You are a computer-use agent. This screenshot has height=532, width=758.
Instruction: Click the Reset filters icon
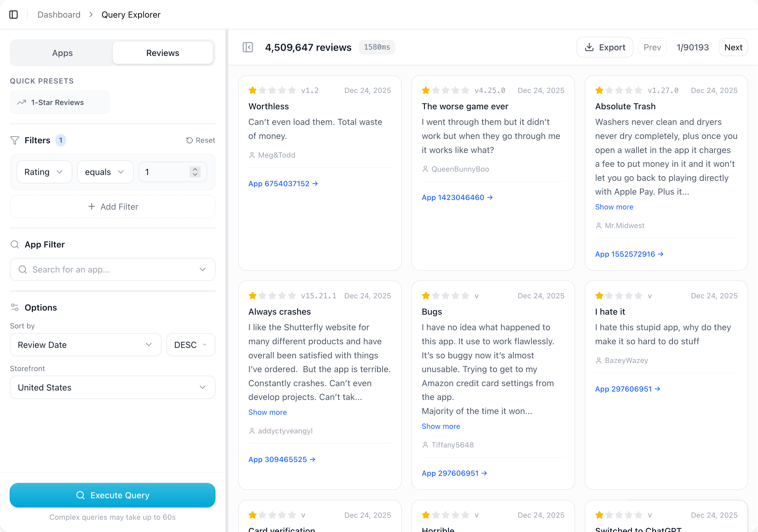(x=189, y=140)
